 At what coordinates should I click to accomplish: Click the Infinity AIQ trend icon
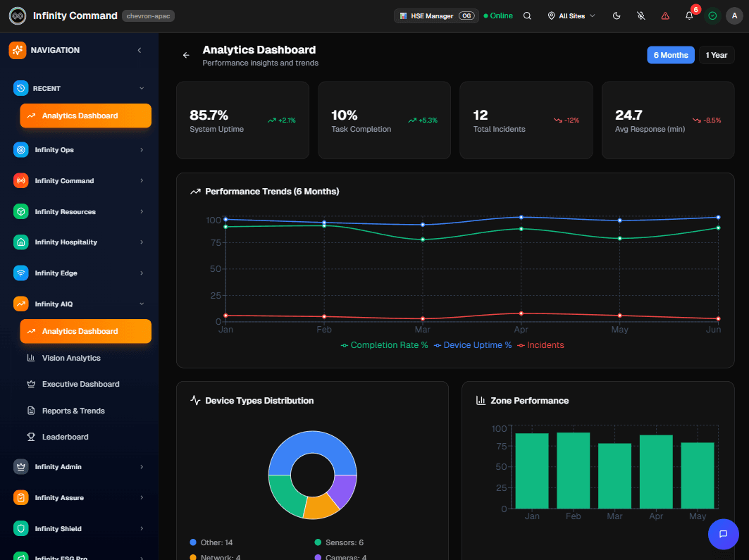pyautogui.click(x=21, y=304)
